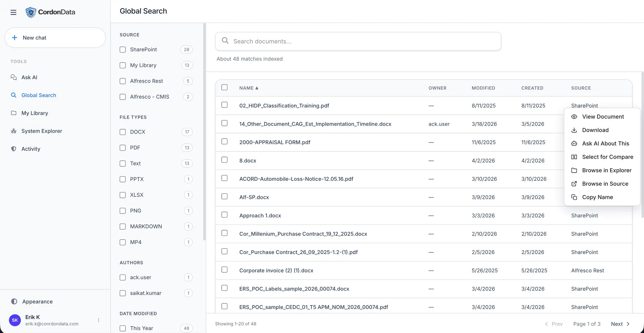Click the magnifier icon in search box

pos(225,41)
